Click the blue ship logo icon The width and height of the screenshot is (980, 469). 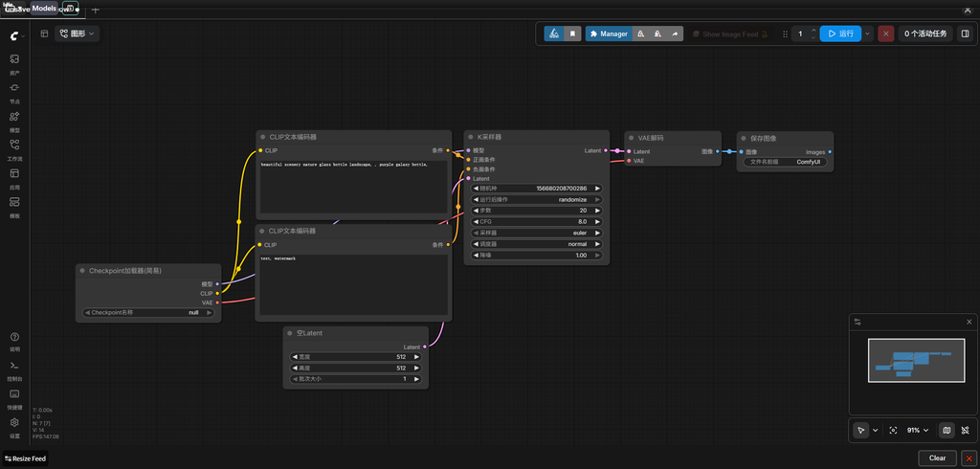[x=554, y=33]
